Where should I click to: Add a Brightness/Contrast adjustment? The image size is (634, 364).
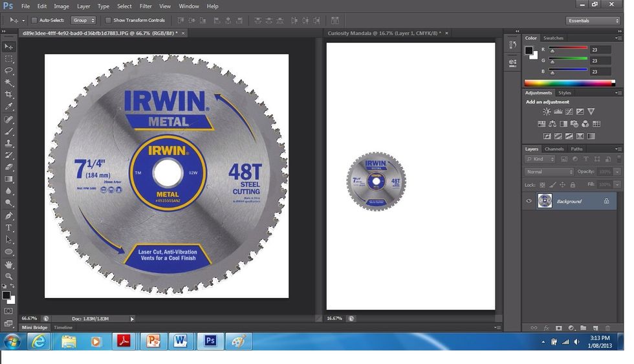pyautogui.click(x=547, y=111)
